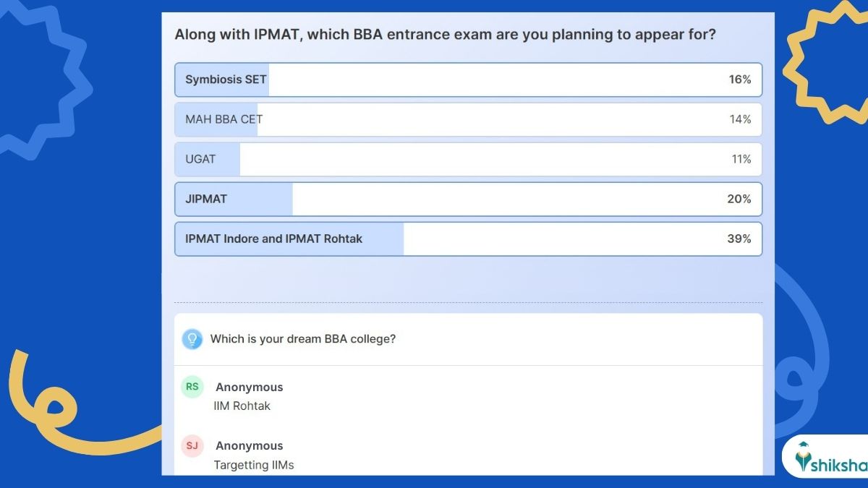Image resolution: width=868 pixels, height=488 pixels.
Task: Click the 'Targetting IIMs' answer text
Action: pyautogui.click(x=254, y=465)
